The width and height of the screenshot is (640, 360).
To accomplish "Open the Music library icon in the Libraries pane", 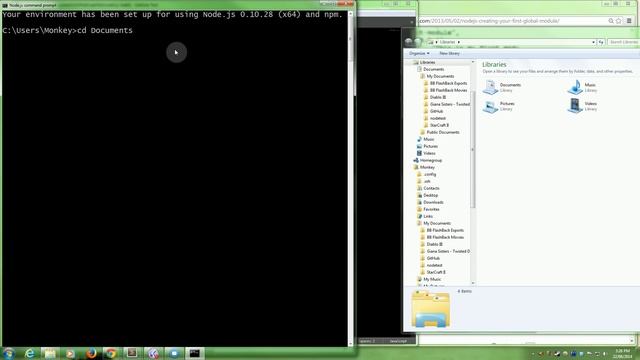I will [575, 87].
